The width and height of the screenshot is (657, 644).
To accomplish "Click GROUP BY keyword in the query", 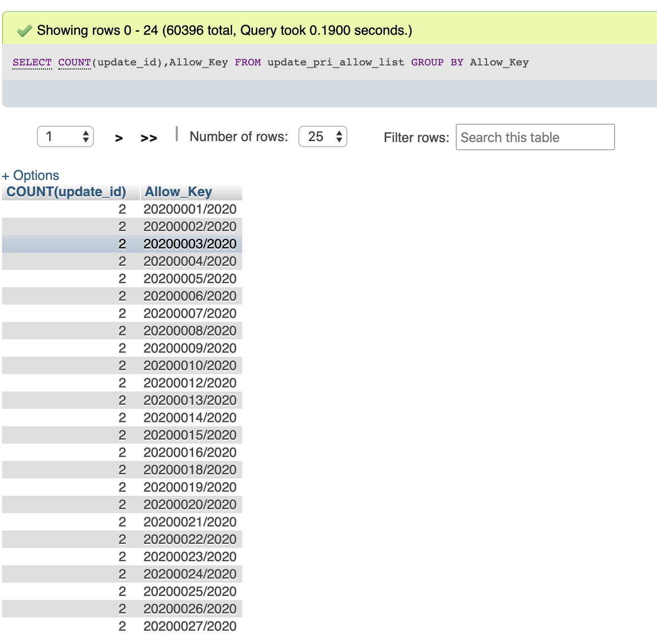I will tap(437, 62).
